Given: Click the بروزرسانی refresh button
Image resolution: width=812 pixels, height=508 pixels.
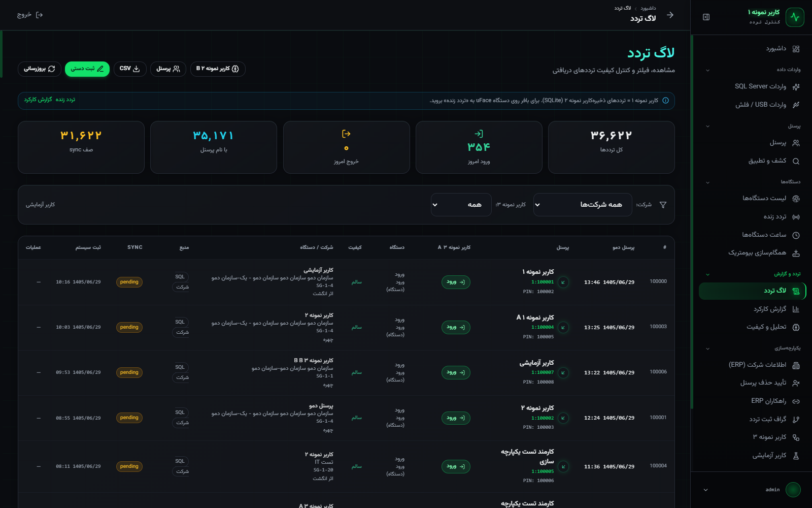Looking at the screenshot, I should tap(40, 69).
